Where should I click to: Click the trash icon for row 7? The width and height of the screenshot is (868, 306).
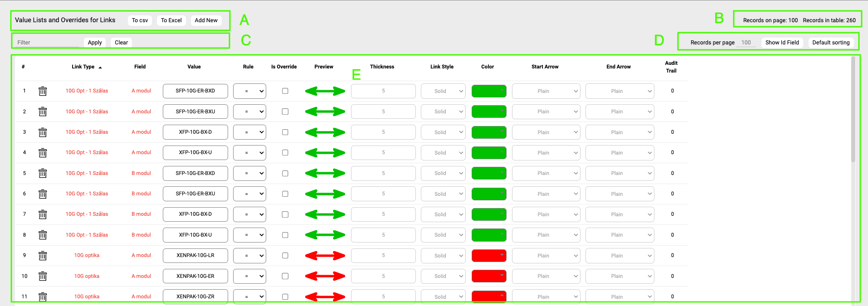pos(43,214)
